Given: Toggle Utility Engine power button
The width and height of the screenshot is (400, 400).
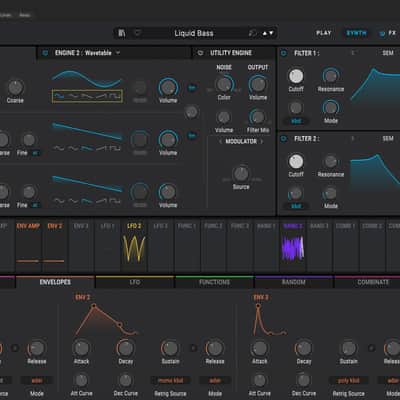Looking at the screenshot, I should (200, 53).
